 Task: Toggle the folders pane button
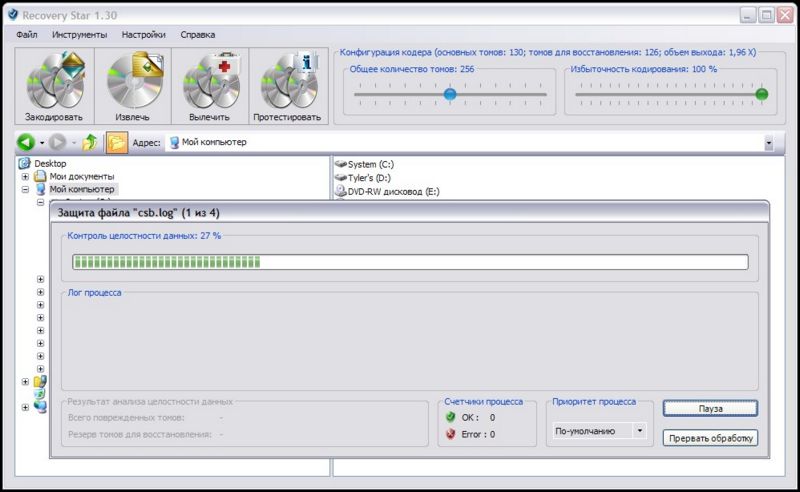tap(117, 142)
